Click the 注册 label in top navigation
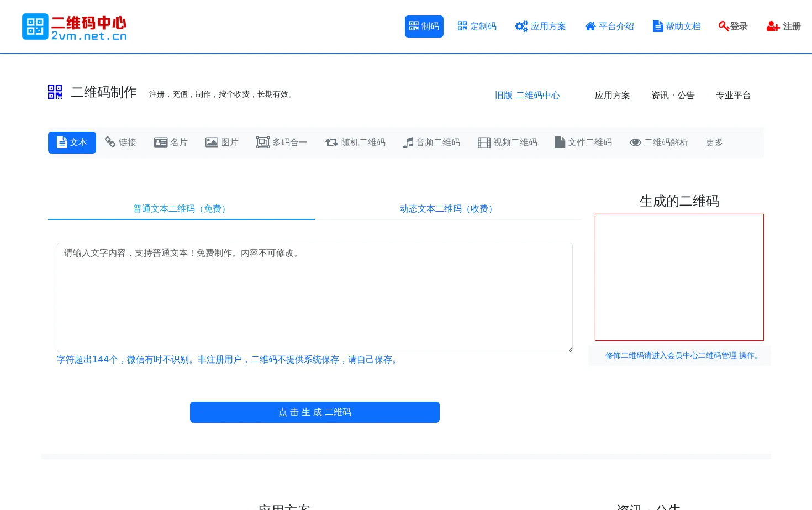This screenshot has height=510, width=812. (x=792, y=27)
